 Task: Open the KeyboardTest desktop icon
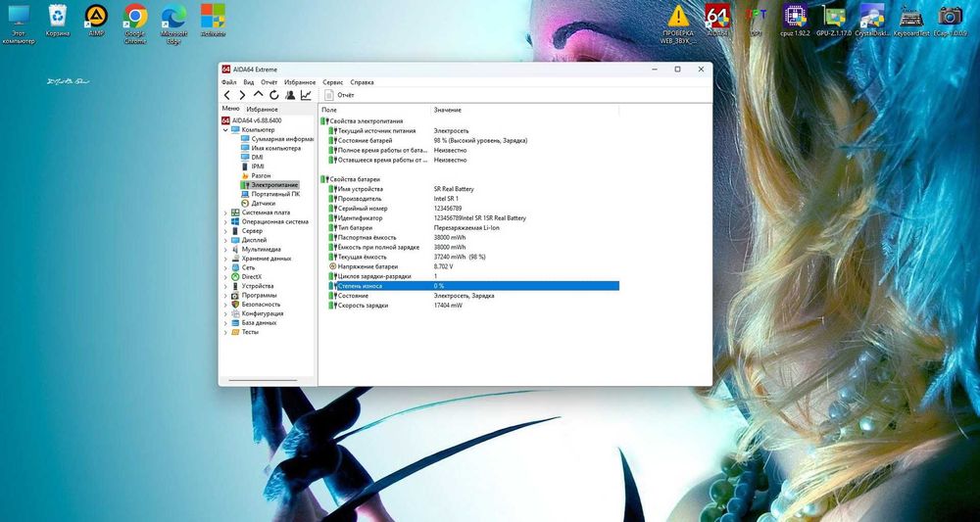911,20
